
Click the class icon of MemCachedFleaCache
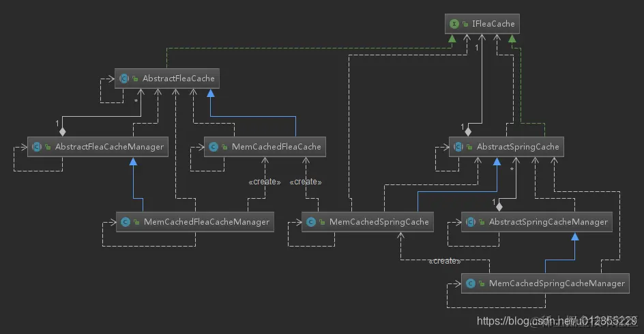tap(213, 147)
